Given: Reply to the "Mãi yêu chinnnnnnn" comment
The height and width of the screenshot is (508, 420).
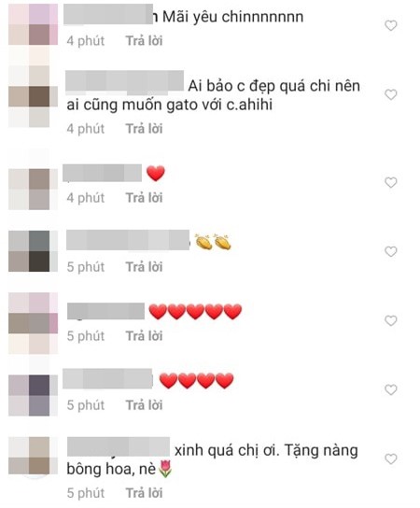Looking at the screenshot, I should click(144, 41).
